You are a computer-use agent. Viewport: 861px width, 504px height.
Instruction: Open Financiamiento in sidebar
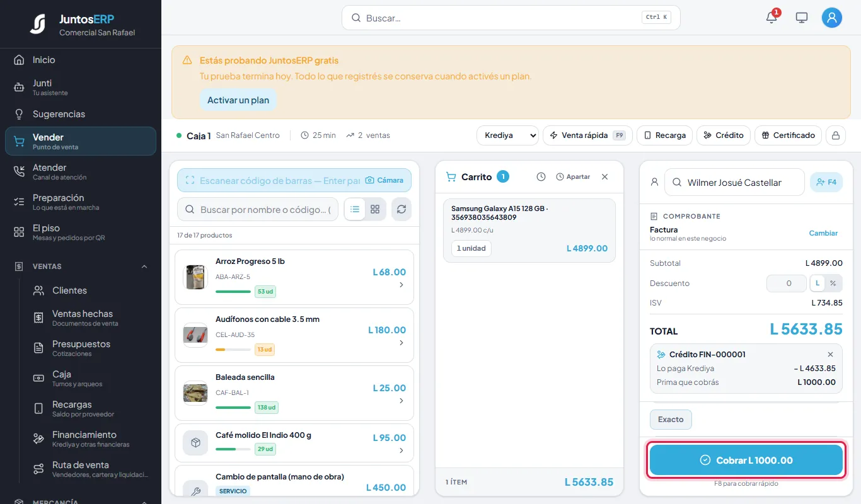(x=91, y=438)
